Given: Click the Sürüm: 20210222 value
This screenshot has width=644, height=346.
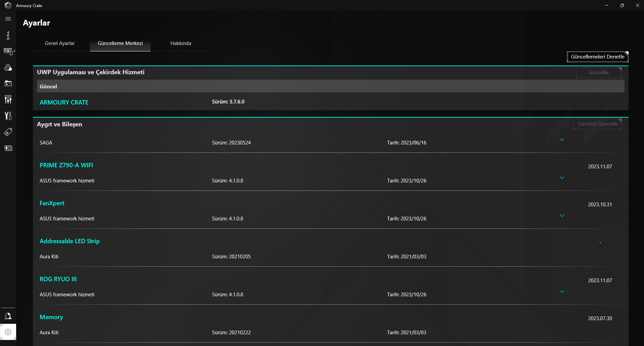Looking at the screenshot, I should (232, 333).
